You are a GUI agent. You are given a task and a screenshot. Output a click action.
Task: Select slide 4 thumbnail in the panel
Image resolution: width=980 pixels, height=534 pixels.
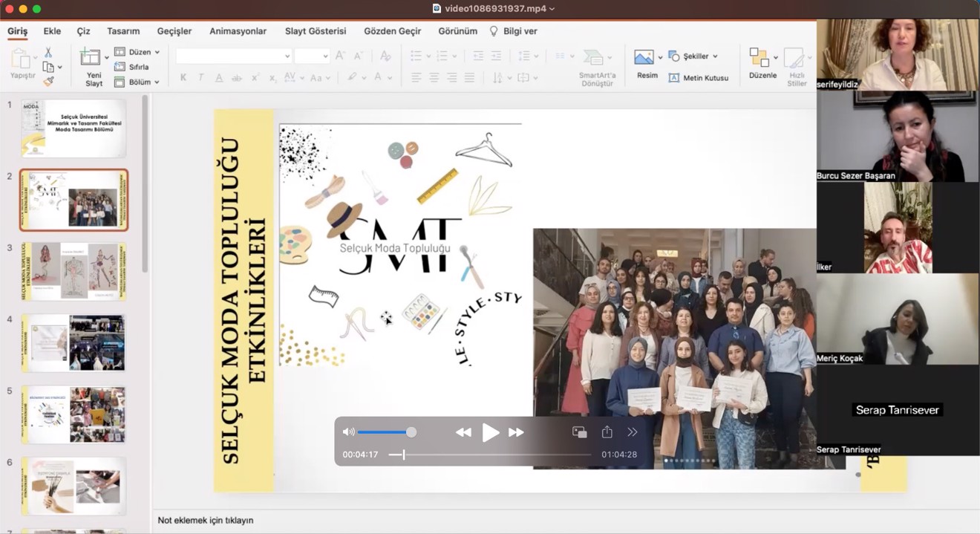point(73,342)
